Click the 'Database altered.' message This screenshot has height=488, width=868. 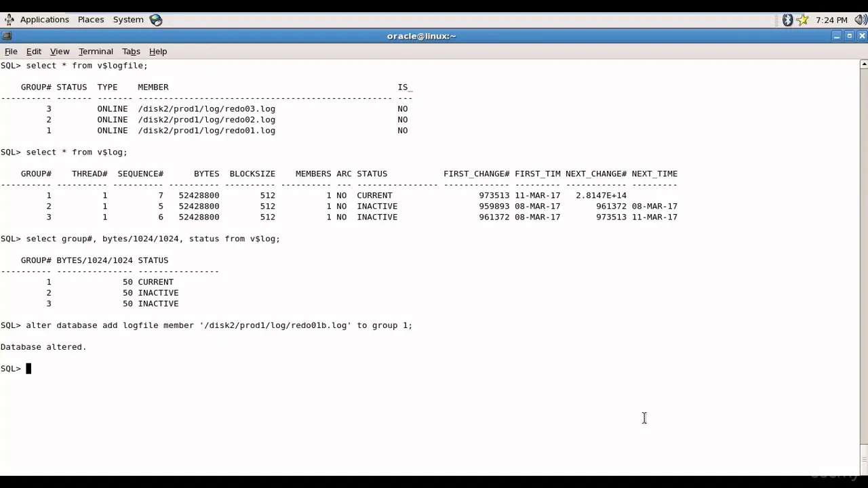43,347
